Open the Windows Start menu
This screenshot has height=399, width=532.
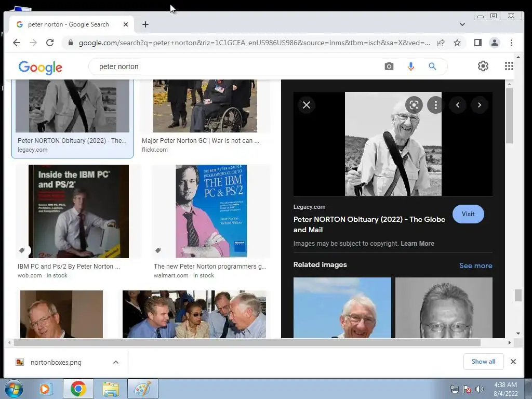tap(14, 389)
